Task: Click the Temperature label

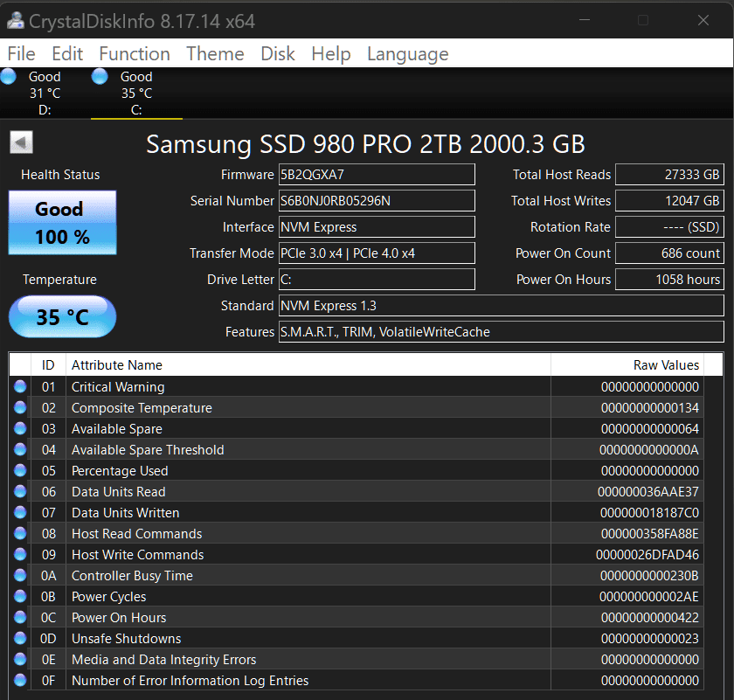Action: (x=60, y=280)
